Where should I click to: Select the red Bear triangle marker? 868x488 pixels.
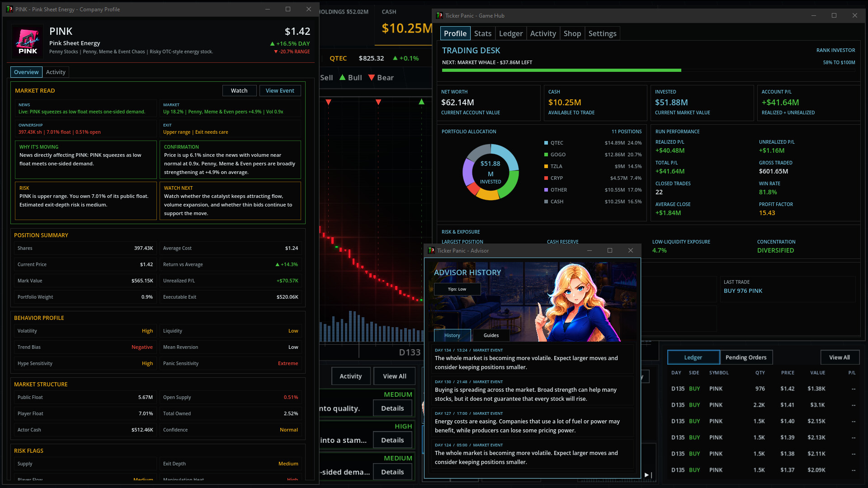click(x=372, y=77)
